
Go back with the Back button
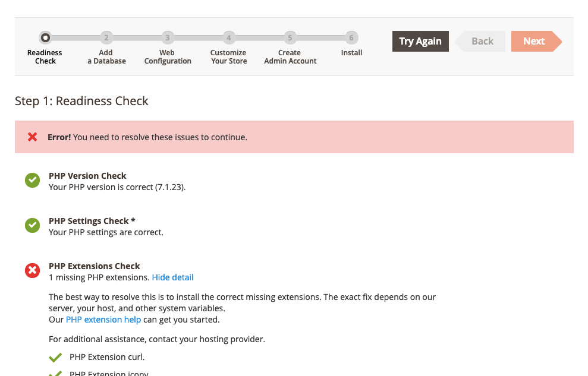pyautogui.click(x=482, y=41)
